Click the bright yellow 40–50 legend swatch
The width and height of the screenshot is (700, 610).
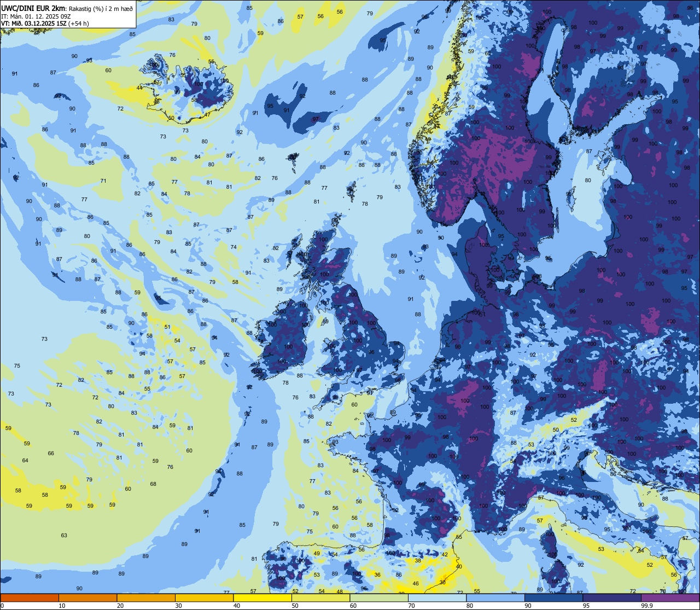[262, 597]
